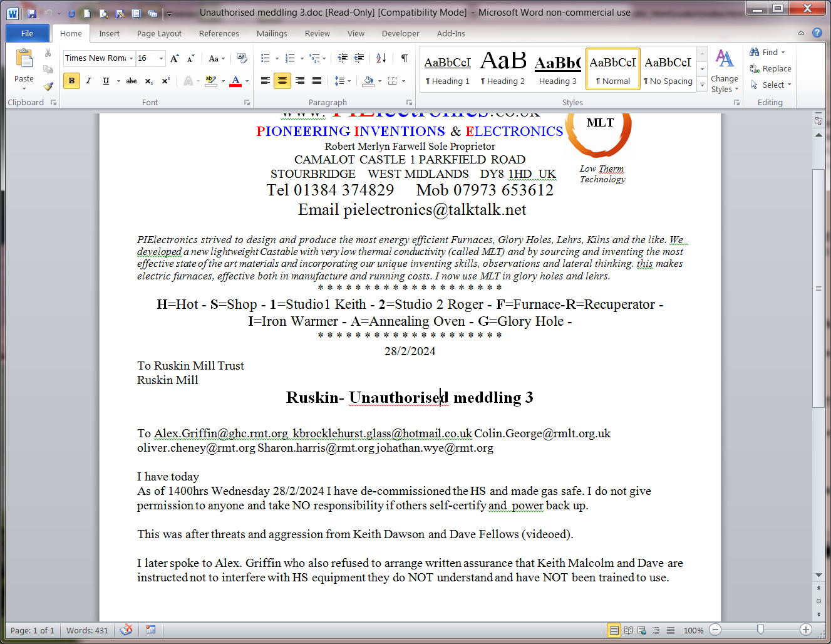831x644 pixels.
Task: Decrease paragraph indent
Action: tap(343, 58)
